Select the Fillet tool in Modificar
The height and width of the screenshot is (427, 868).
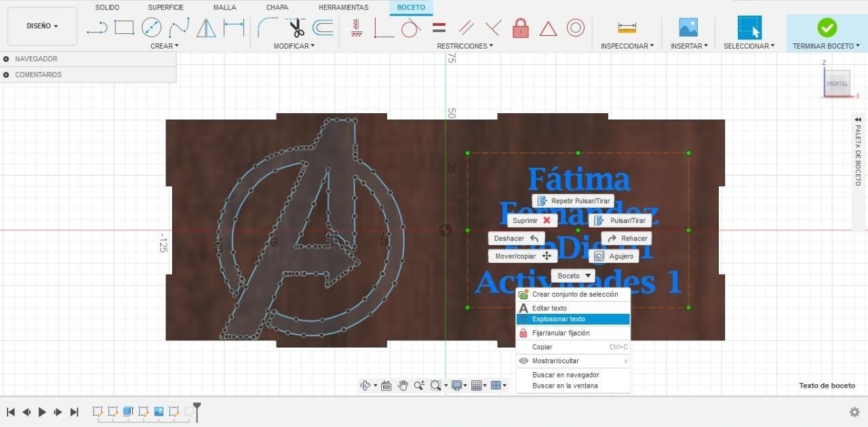coord(268,28)
